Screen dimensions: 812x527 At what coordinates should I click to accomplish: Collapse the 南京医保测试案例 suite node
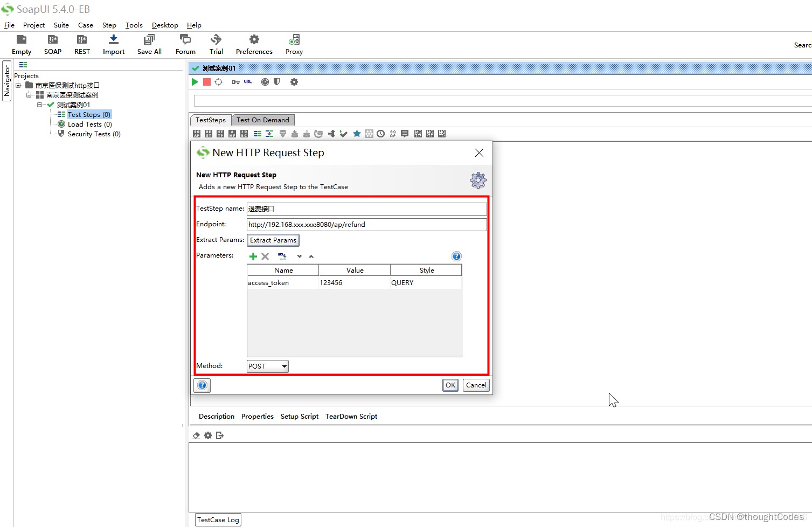coord(29,95)
